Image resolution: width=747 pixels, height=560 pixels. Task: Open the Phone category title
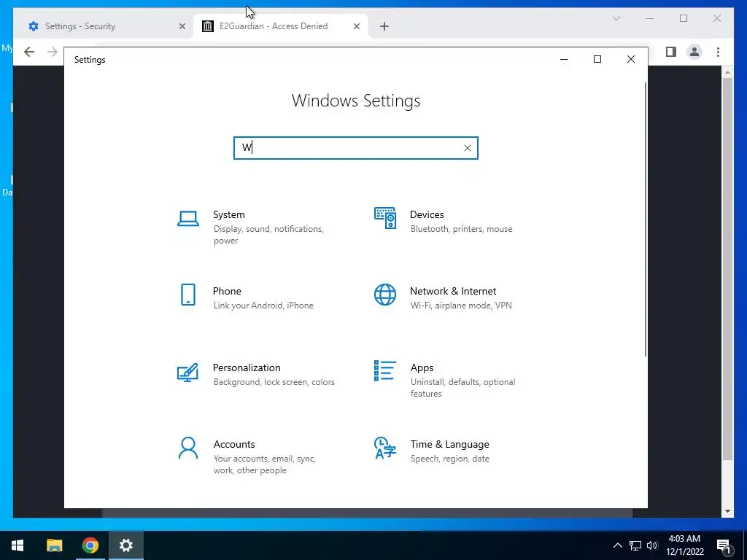(x=227, y=291)
